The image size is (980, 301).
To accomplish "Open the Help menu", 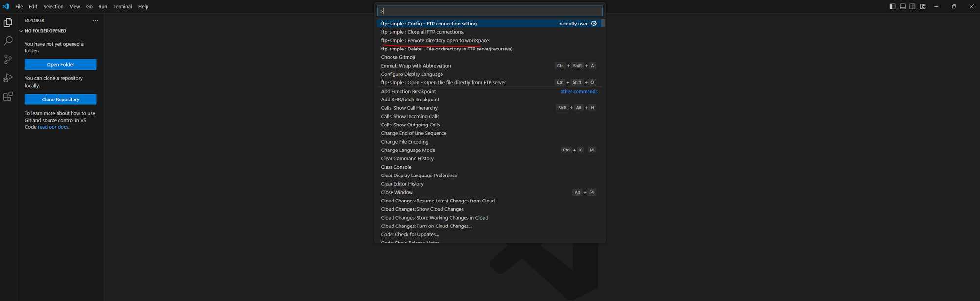I will click(143, 6).
